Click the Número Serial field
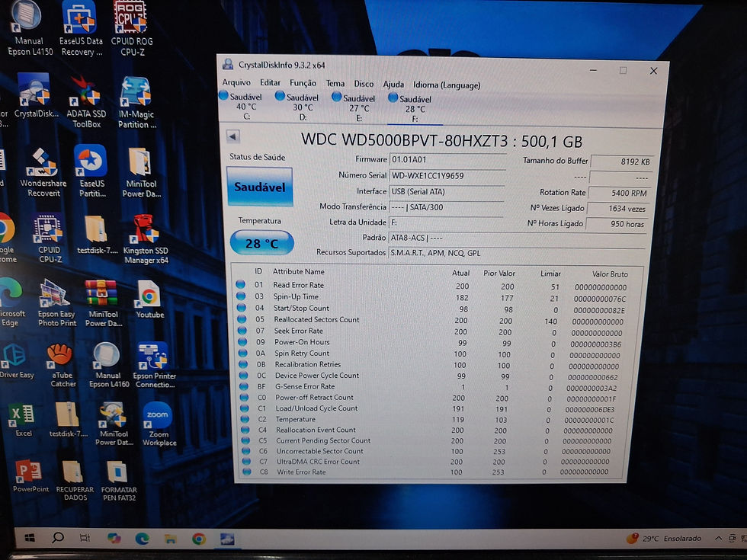The height and width of the screenshot is (560, 747). click(x=447, y=176)
